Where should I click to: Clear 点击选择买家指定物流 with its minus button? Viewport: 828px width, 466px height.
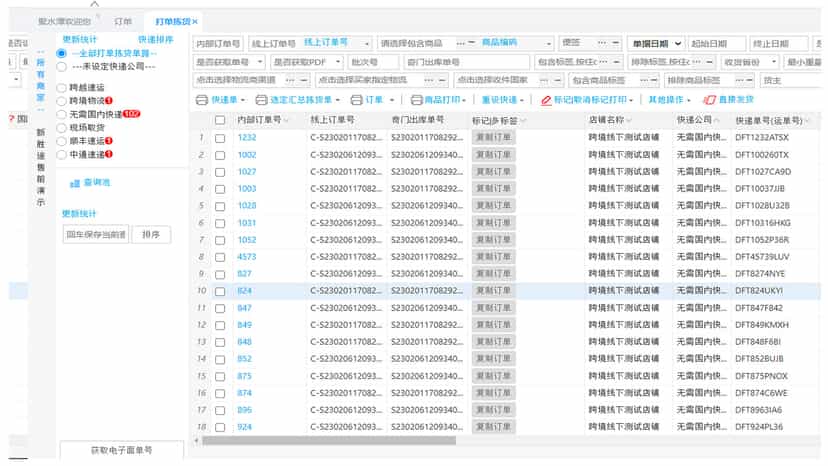point(443,80)
